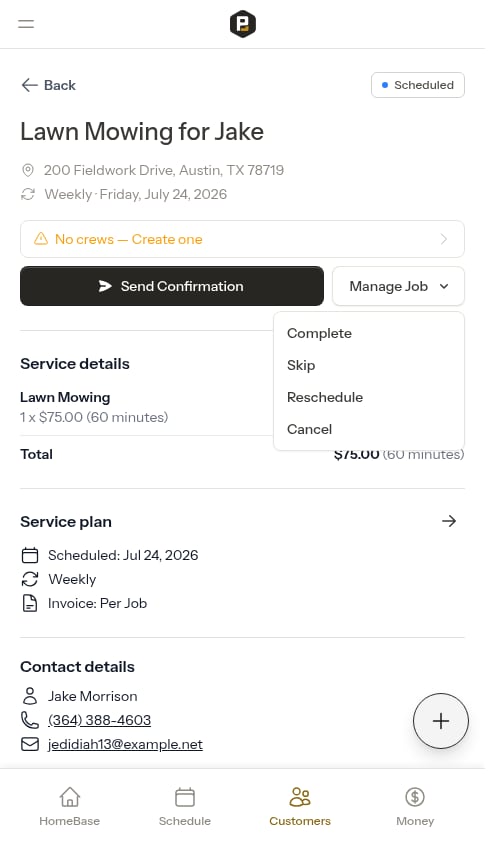Image resolution: width=500 pixels, height=845 pixels.
Task: Select Skip from the Manage Job menu
Action: pyautogui.click(x=301, y=365)
